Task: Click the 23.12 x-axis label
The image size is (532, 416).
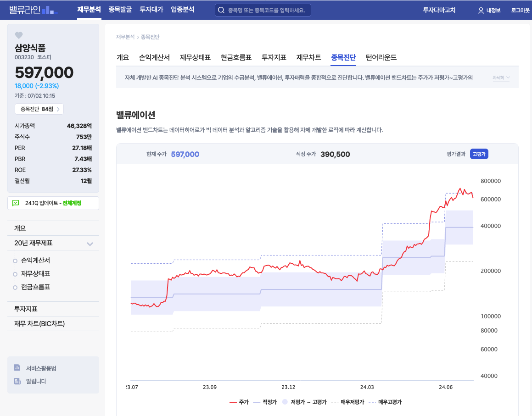Action: pyautogui.click(x=288, y=387)
